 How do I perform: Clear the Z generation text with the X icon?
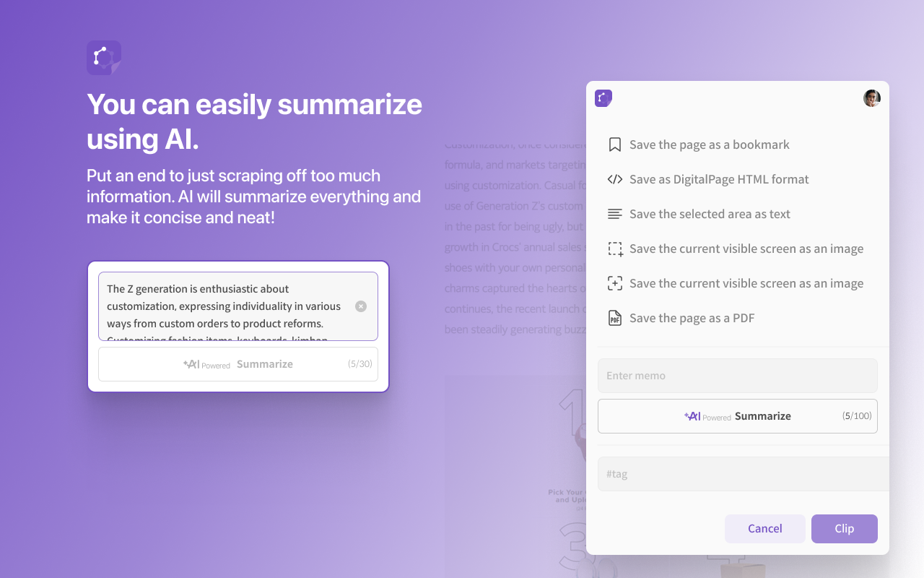pyautogui.click(x=361, y=306)
